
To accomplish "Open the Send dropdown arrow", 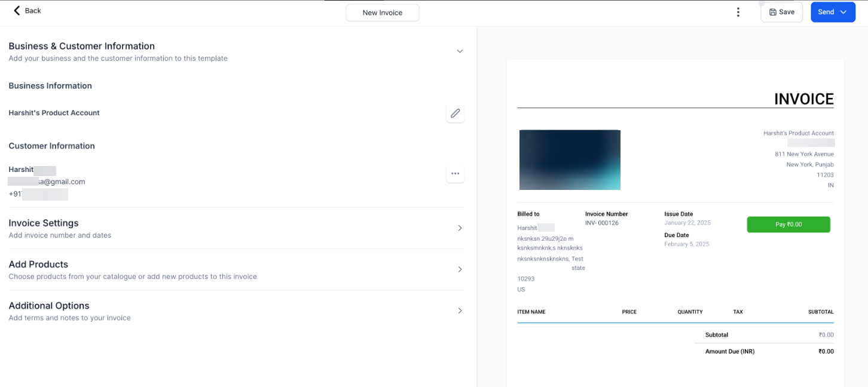I will point(843,12).
